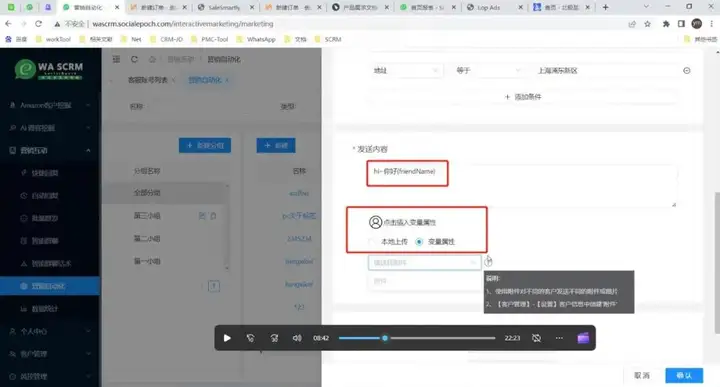Open the CRM-JD bookmark folder
720x387 pixels.
coord(167,39)
